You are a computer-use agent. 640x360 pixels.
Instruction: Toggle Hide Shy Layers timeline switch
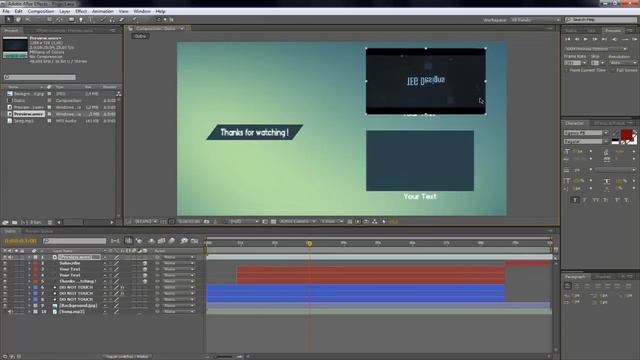pos(151,241)
